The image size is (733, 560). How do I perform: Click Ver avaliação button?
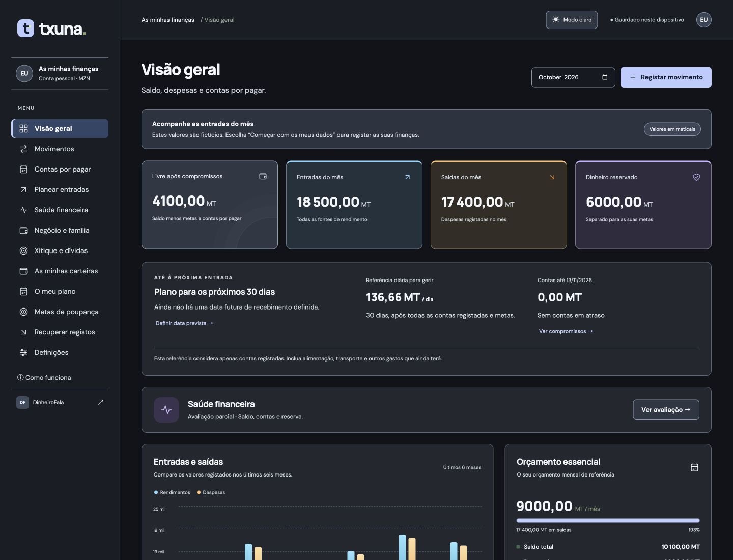[x=666, y=410]
